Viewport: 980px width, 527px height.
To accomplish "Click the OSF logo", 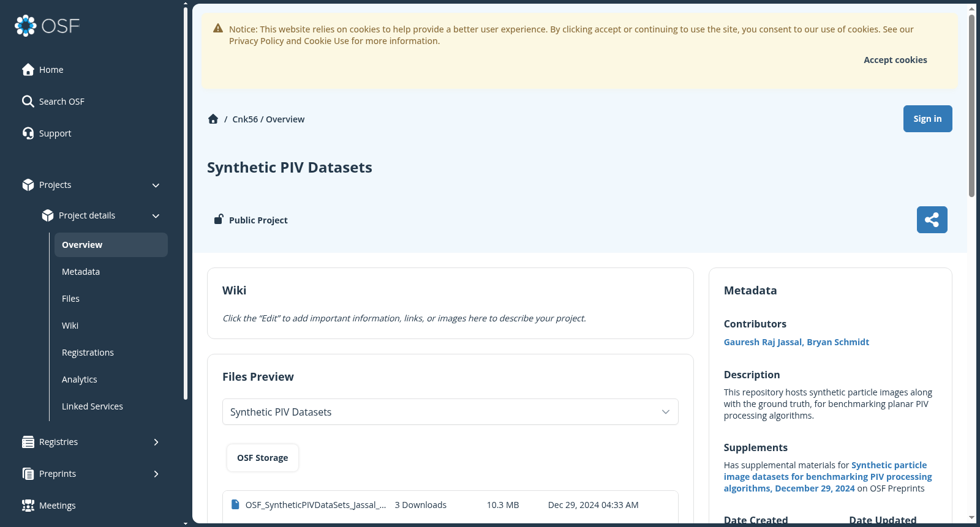I will point(47,26).
